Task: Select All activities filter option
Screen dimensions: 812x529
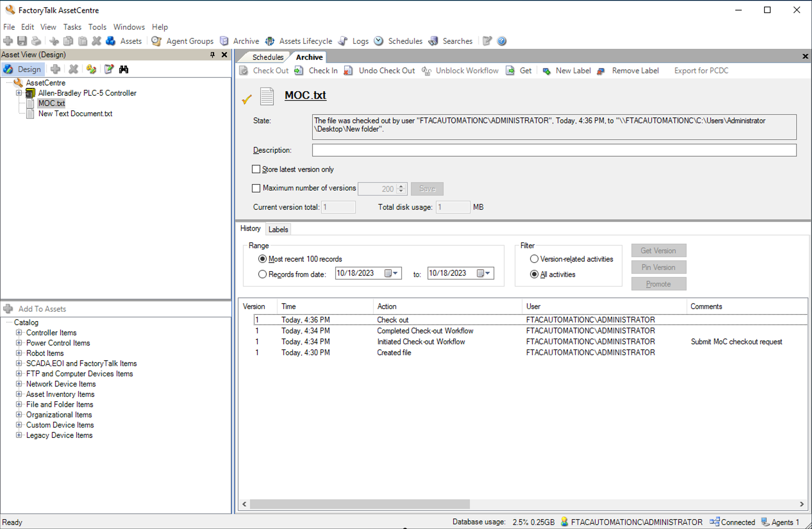Action: click(534, 274)
